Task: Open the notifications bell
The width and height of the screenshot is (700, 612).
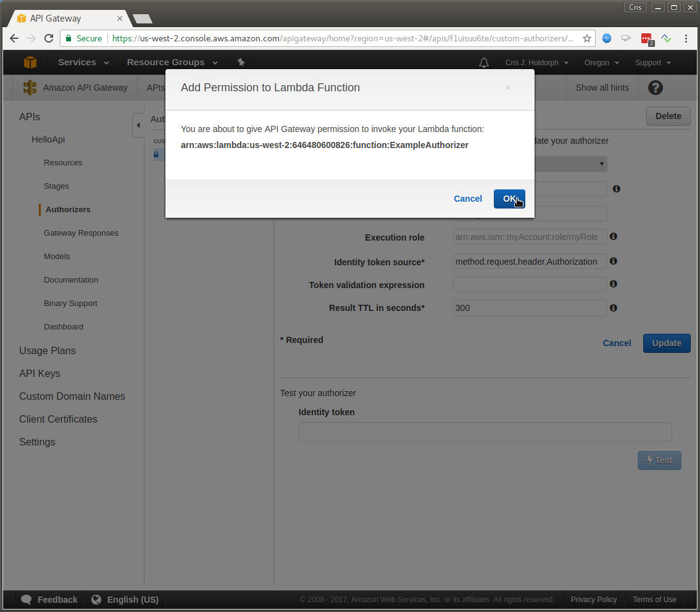Action: (483, 63)
